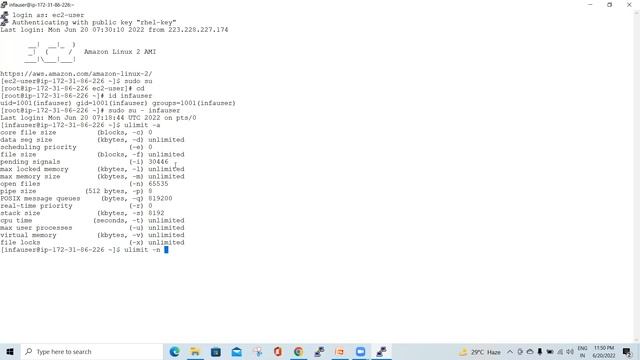The height and width of the screenshot is (360, 640).
Task: Click the 'data seg size' row
Action: 92,140
